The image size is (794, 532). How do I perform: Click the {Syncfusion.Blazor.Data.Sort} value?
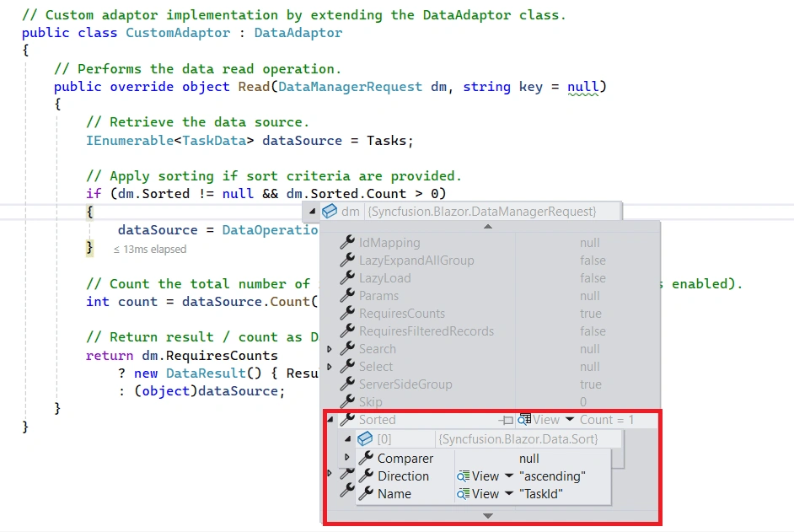(x=518, y=438)
